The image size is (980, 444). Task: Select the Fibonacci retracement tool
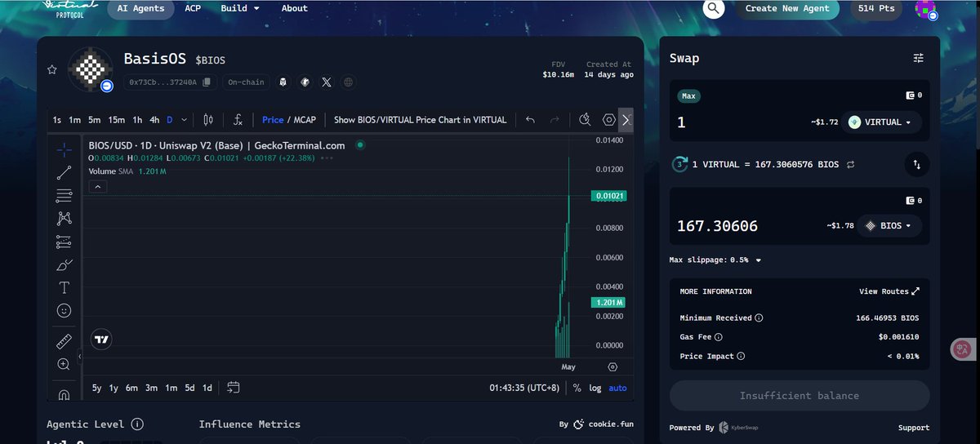point(64,195)
